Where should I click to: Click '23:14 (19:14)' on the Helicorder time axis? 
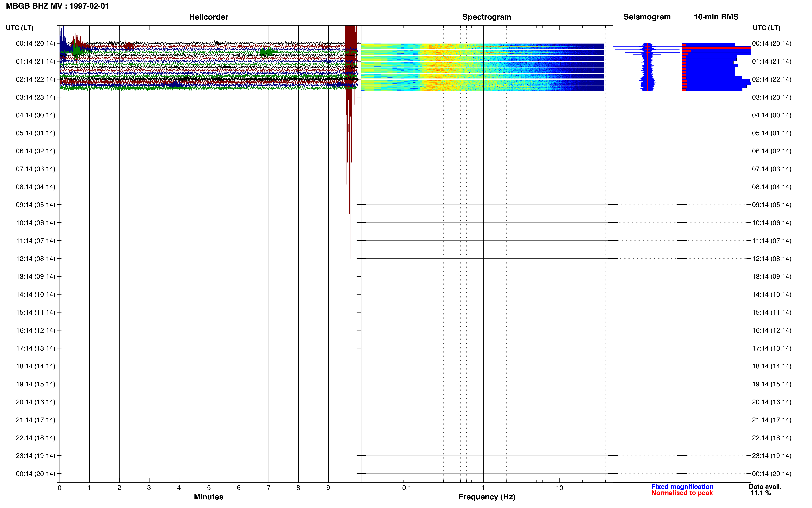(x=36, y=456)
